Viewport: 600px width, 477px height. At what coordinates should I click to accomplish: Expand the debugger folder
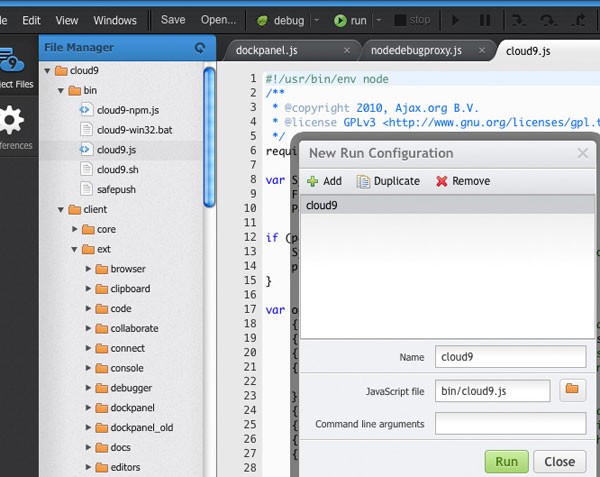(88, 388)
